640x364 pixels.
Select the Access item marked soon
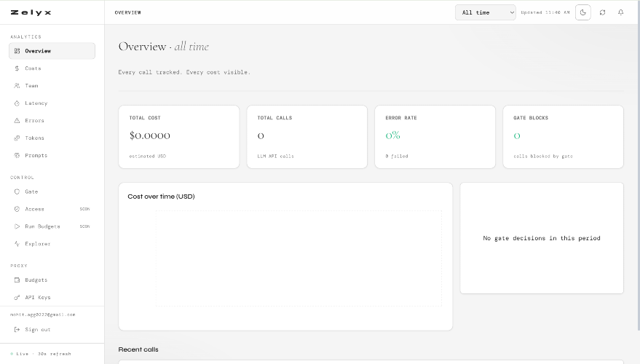coord(52,209)
